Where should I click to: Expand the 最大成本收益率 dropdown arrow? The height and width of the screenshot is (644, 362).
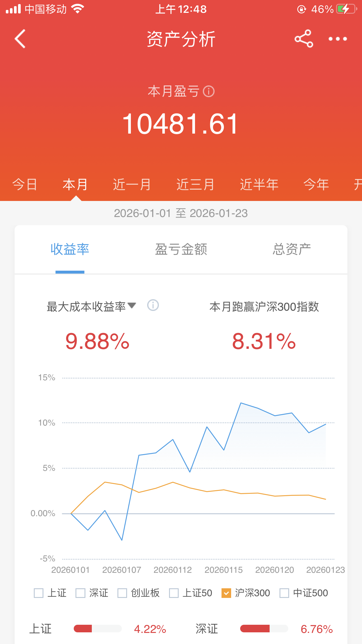point(132,305)
